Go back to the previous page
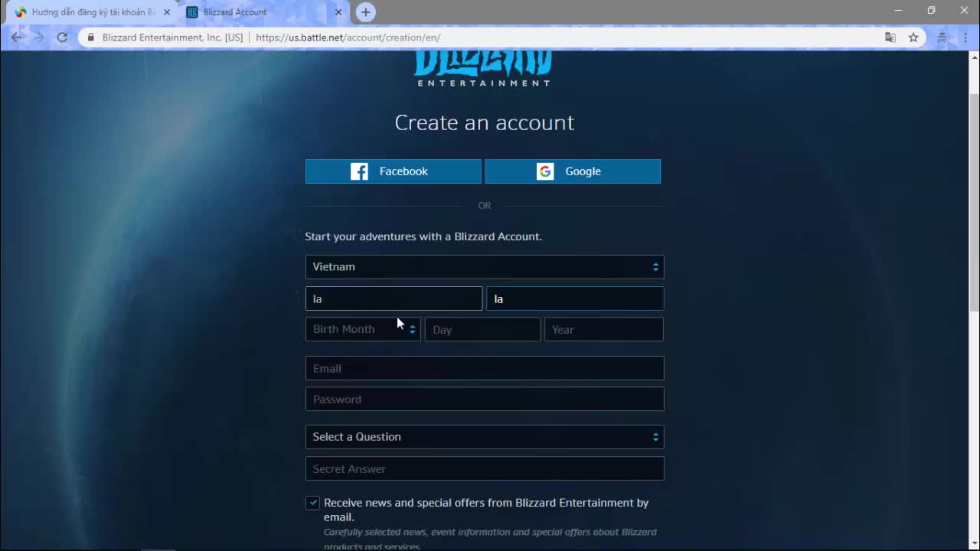The width and height of the screenshot is (980, 551). pyautogui.click(x=17, y=37)
